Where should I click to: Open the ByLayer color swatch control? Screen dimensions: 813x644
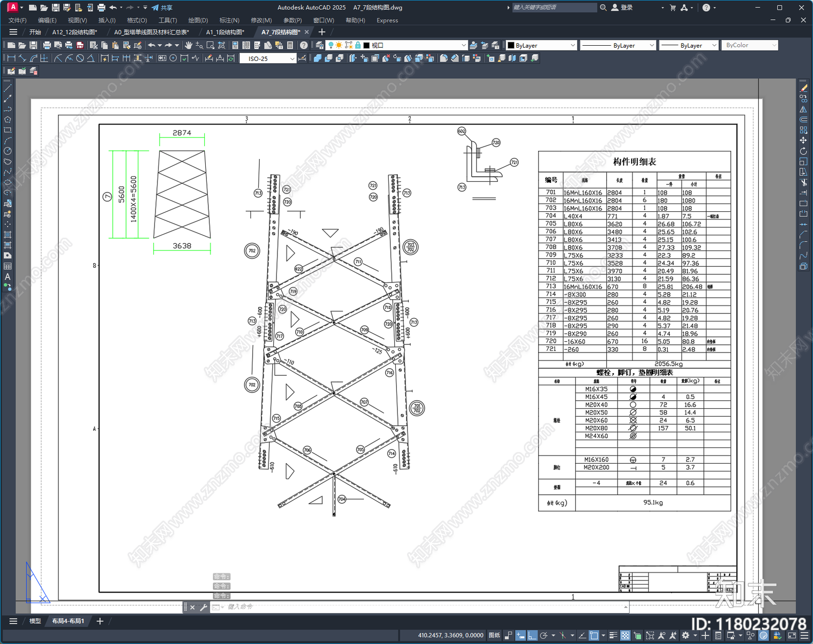point(542,45)
